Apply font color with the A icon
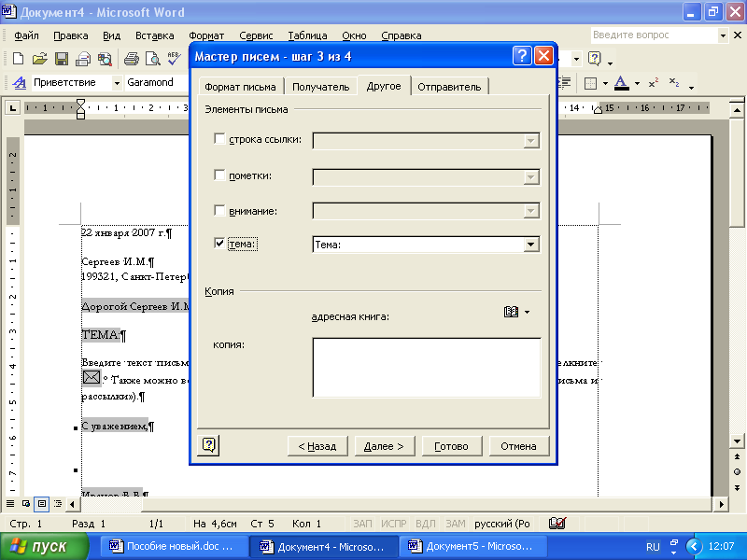 (621, 83)
